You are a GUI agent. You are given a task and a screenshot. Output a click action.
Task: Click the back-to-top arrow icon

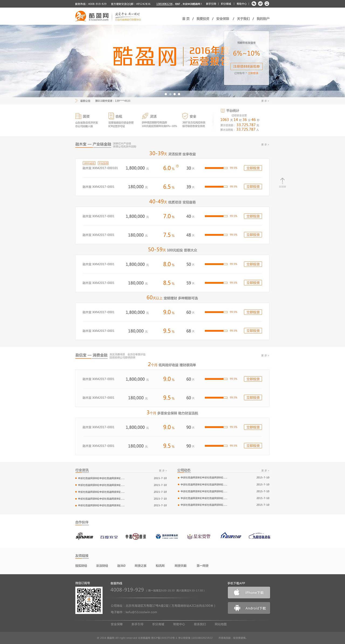click(x=282, y=181)
